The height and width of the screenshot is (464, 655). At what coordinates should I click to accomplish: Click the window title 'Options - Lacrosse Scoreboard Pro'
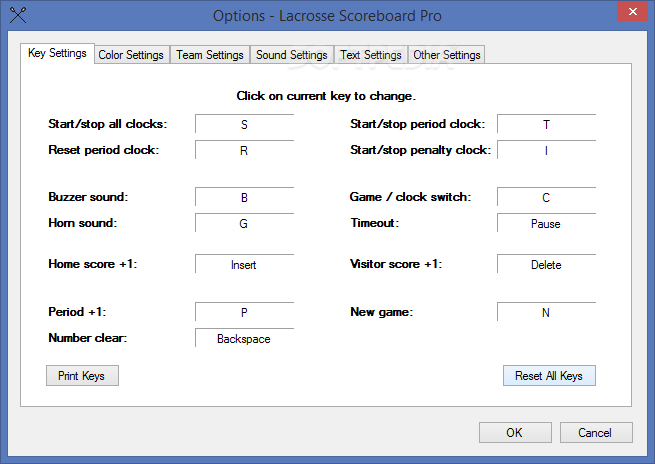tap(327, 16)
